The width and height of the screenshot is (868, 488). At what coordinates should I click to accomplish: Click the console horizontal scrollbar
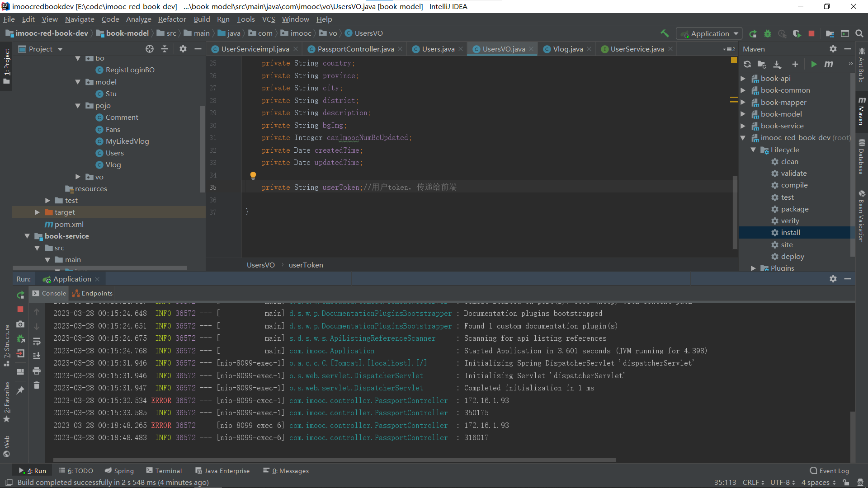(x=335, y=460)
